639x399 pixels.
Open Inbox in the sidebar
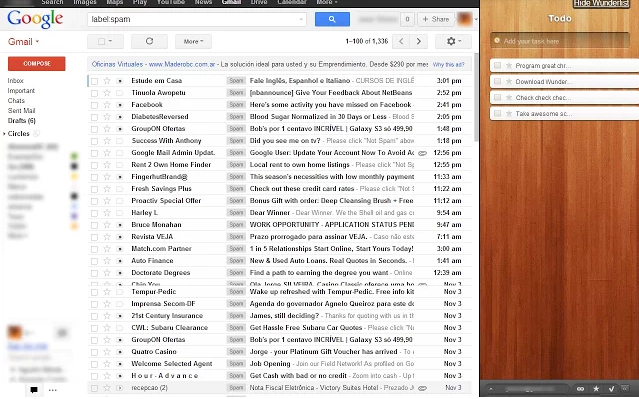tap(15, 81)
